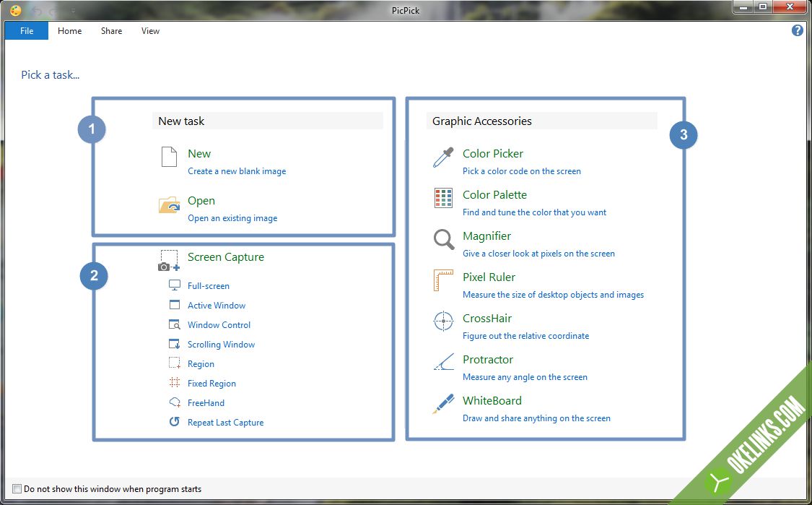The height and width of the screenshot is (505, 812).
Task: Launch WhiteBoard link
Action: (x=492, y=400)
